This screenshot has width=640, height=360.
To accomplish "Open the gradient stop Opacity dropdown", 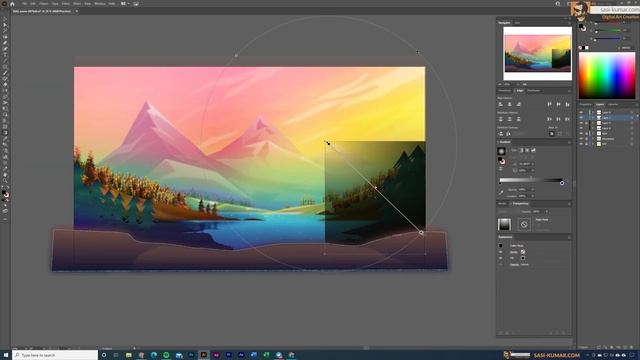I will tap(533, 190).
